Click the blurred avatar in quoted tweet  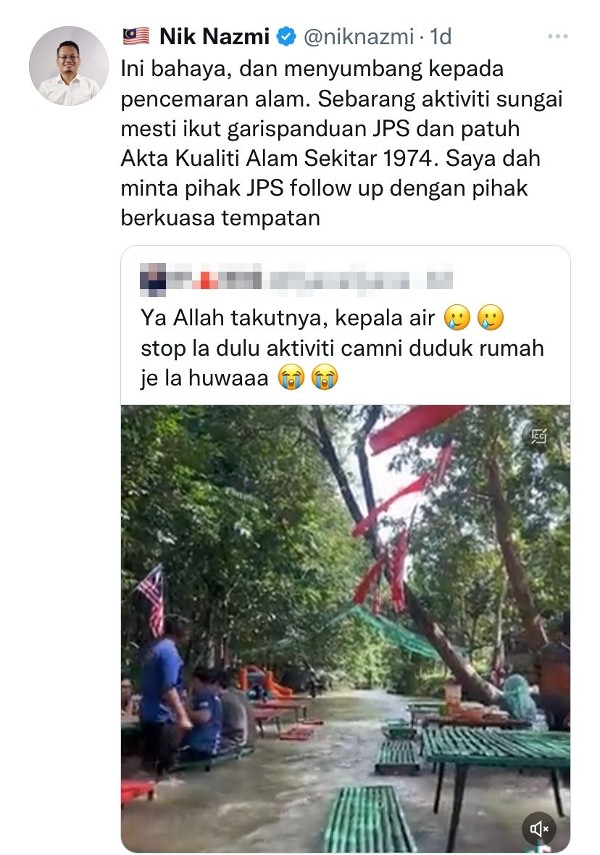(x=153, y=279)
